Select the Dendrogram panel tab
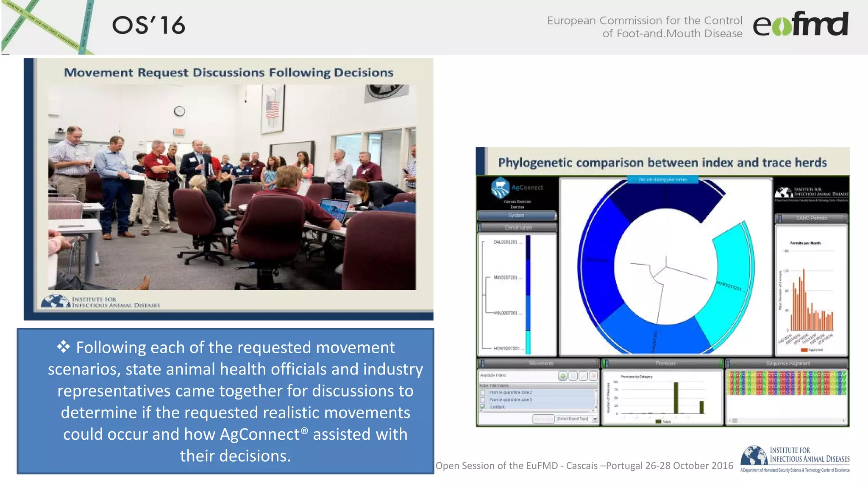This screenshot has height=488, width=868. click(x=518, y=228)
